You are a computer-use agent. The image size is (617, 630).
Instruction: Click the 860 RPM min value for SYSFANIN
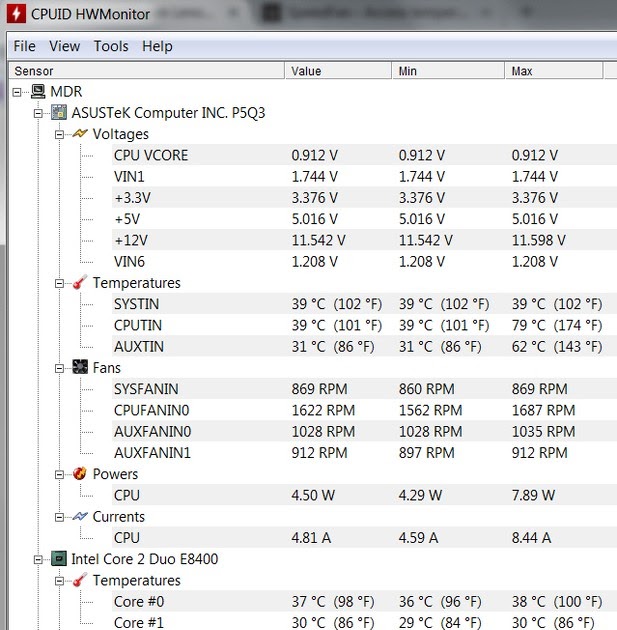pyautogui.click(x=427, y=389)
